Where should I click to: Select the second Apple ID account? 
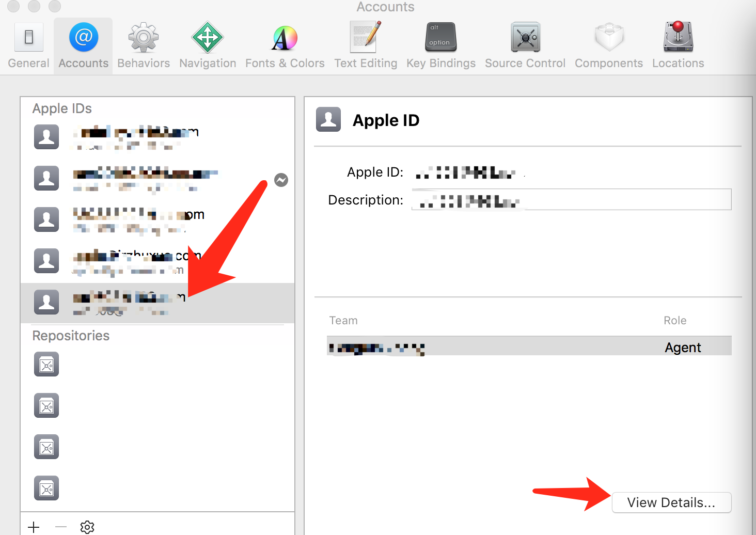coord(157,179)
